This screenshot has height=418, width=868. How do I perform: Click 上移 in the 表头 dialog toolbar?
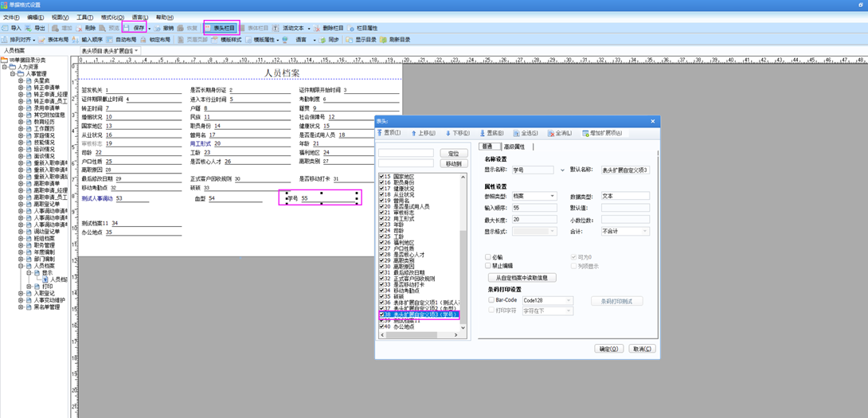click(422, 134)
